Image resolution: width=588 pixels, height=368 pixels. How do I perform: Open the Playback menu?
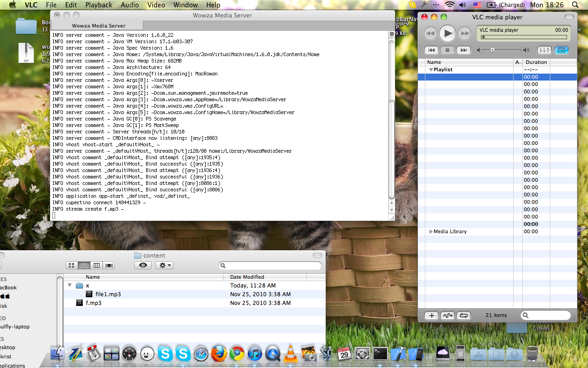pyautogui.click(x=99, y=5)
